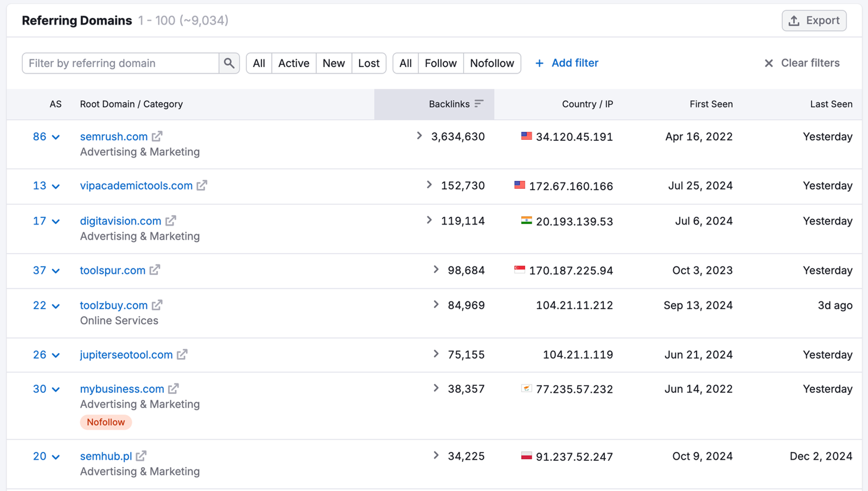The image size is (868, 491).
Task: Select the Active status filter
Action: click(294, 63)
